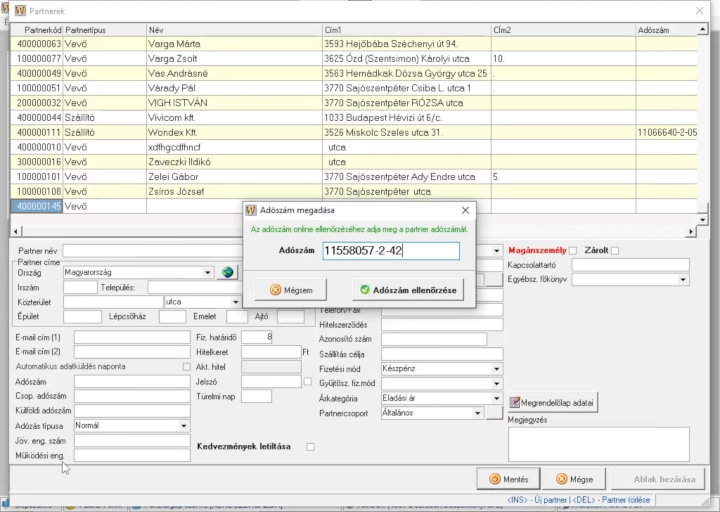The image size is (720, 512).
Task: Click the Mégse button at the bottom
Action: tap(574, 479)
